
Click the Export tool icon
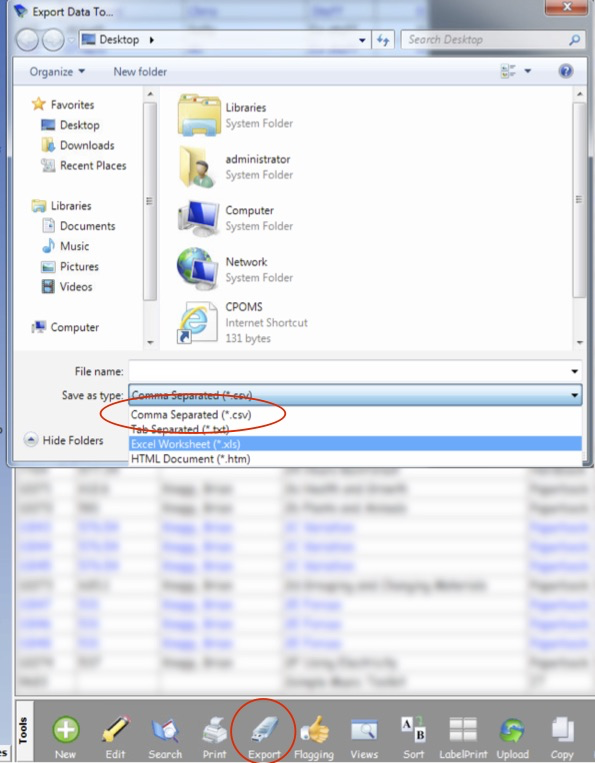(x=264, y=730)
